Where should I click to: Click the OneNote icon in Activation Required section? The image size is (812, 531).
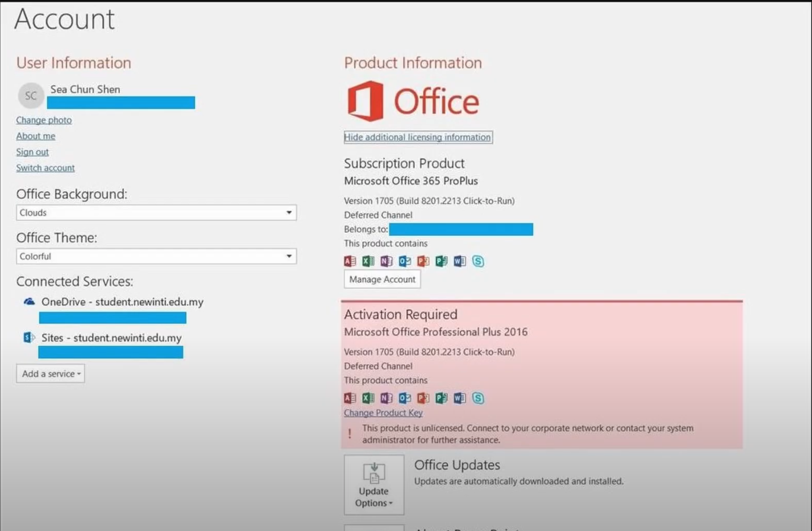386,398
